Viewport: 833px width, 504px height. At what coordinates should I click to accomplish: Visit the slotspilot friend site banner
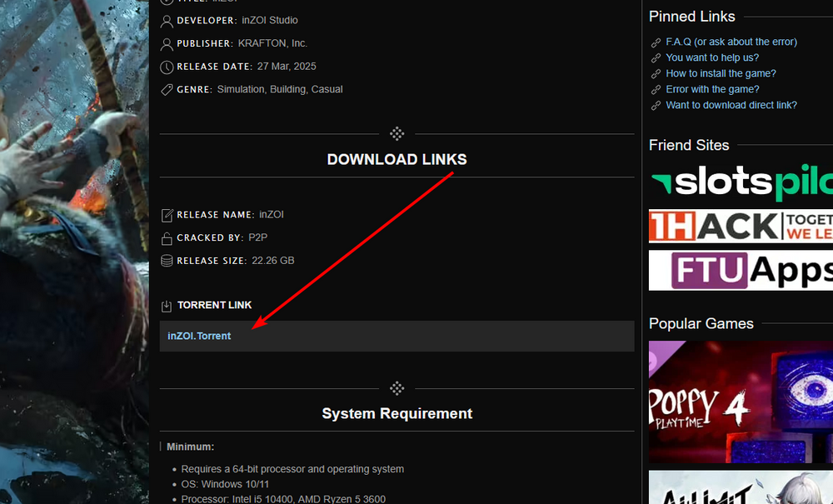coord(741,183)
